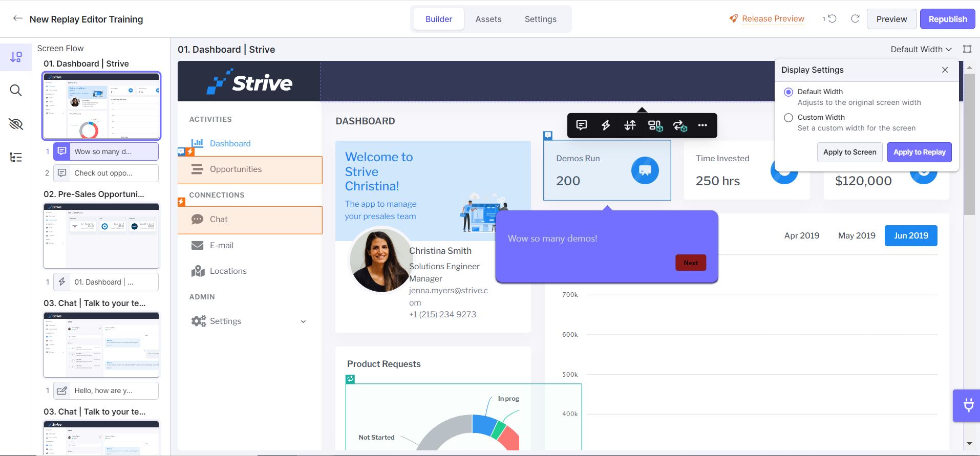Image resolution: width=980 pixels, height=456 pixels.
Task: Click Apply to Screen button
Action: coord(849,152)
